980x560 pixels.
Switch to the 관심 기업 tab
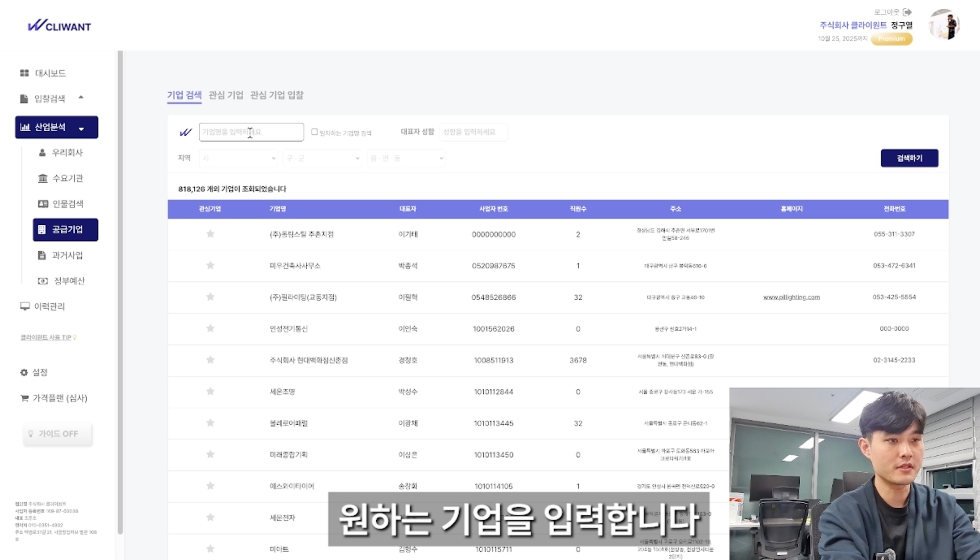pyautogui.click(x=226, y=95)
